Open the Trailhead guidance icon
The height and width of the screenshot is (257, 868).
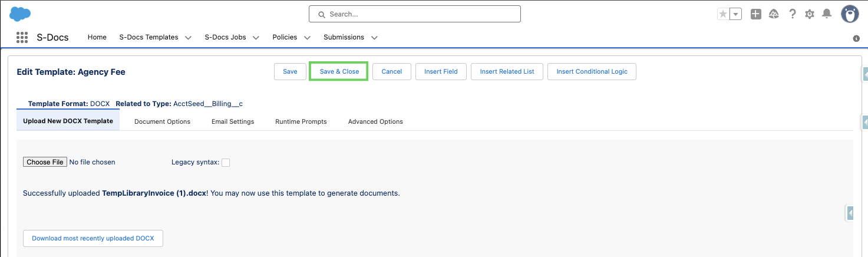click(774, 14)
